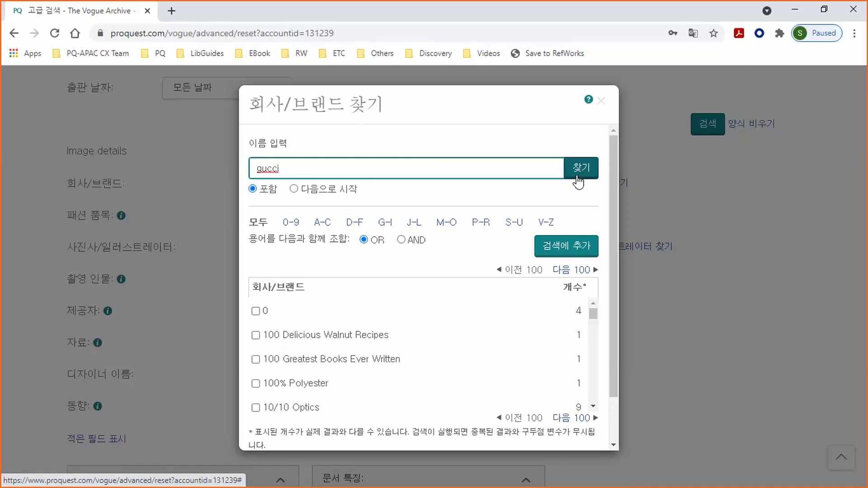This screenshot has width=868, height=488.
Task: Click the info icon next to 패션 품목
Action: (121, 216)
